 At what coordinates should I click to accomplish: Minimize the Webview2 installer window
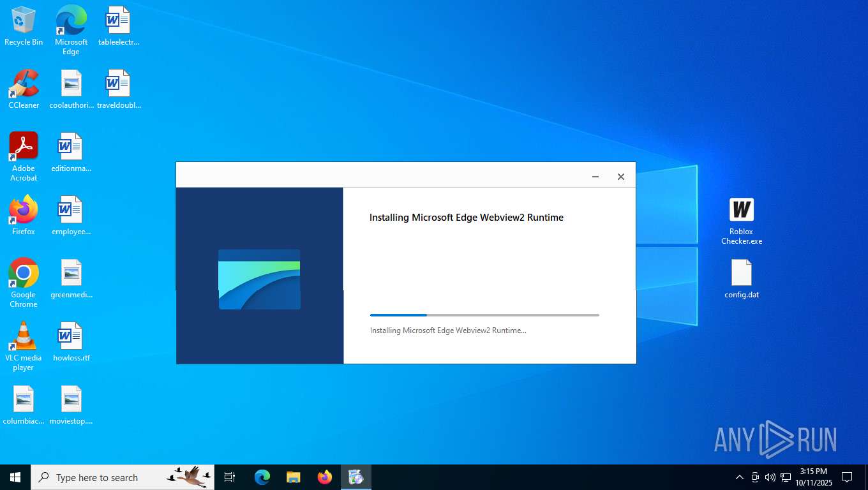[595, 177]
